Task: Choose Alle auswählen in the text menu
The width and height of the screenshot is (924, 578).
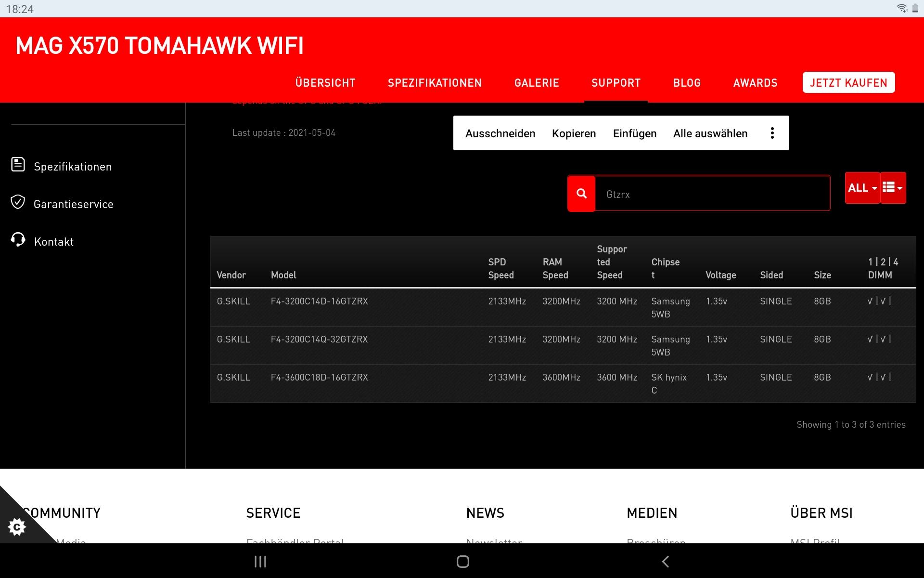Action: pos(710,133)
